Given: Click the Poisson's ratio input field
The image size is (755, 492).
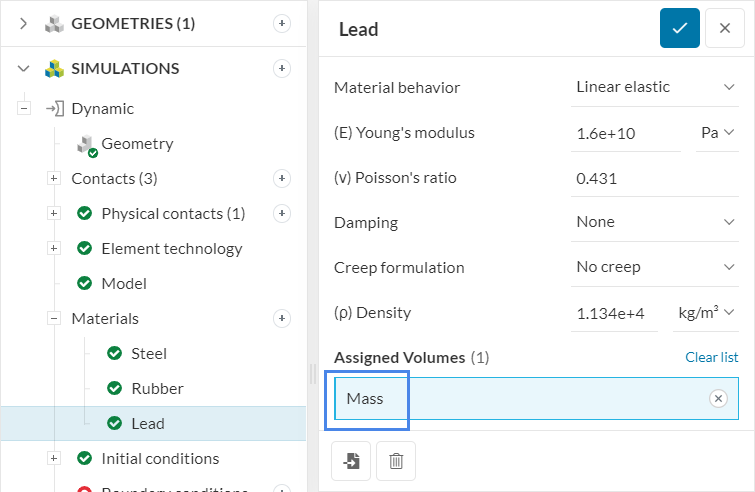Looking at the screenshot, I should click(654, 178).
